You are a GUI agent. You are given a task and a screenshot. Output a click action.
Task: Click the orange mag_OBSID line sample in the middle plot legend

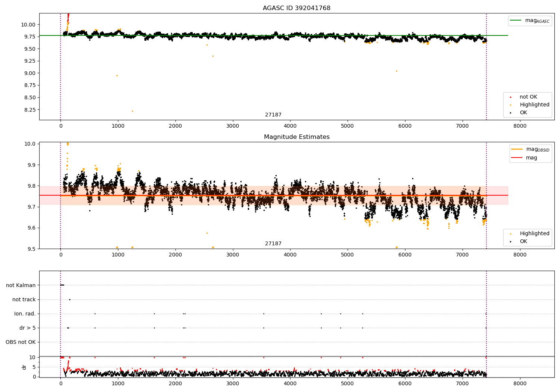tap(517, 149)
